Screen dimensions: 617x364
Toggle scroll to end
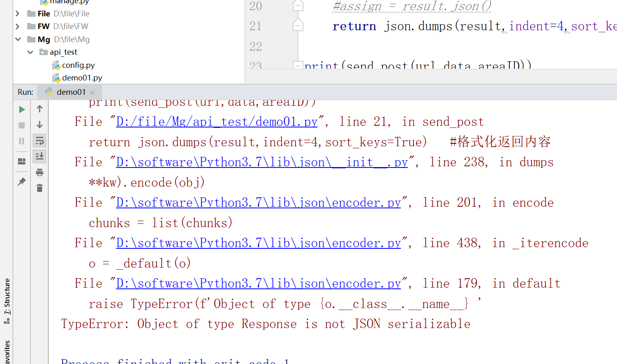click(39, 156)
